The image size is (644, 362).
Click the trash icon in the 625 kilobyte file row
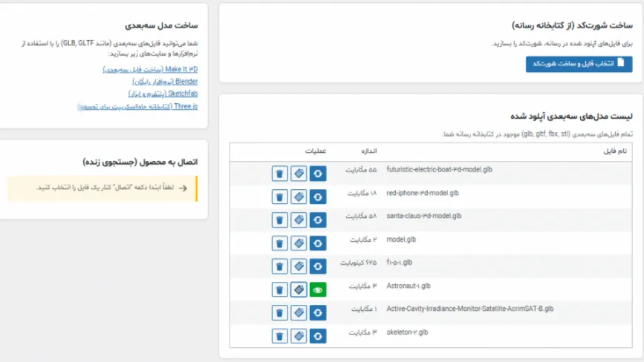(x=280, y=266)
